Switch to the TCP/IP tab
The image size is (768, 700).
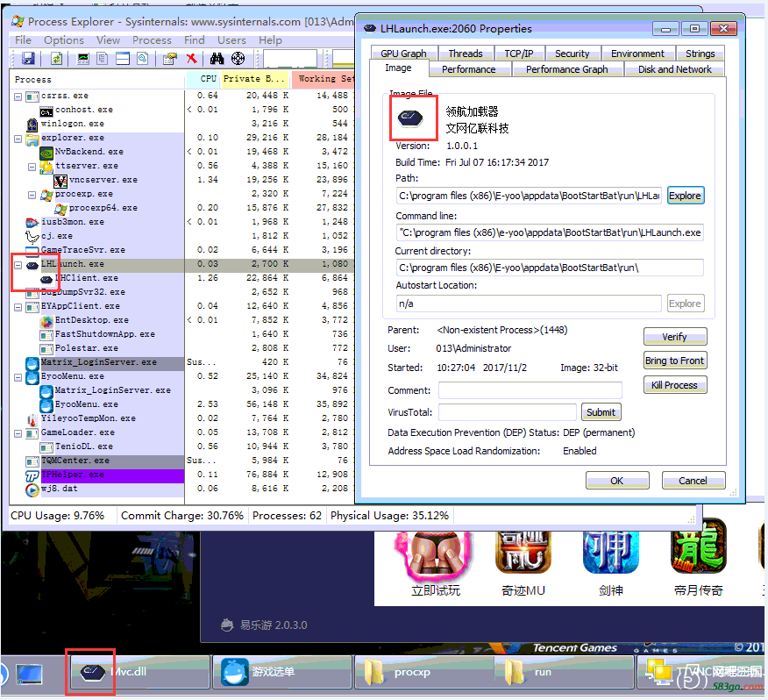click(518, 54)
